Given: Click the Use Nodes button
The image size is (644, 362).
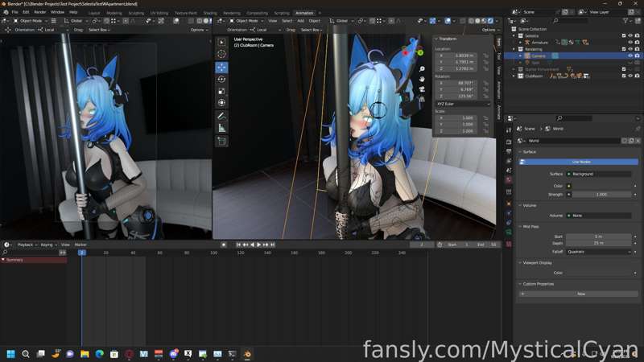Looking at the screenshot, I should pos(578,162).
